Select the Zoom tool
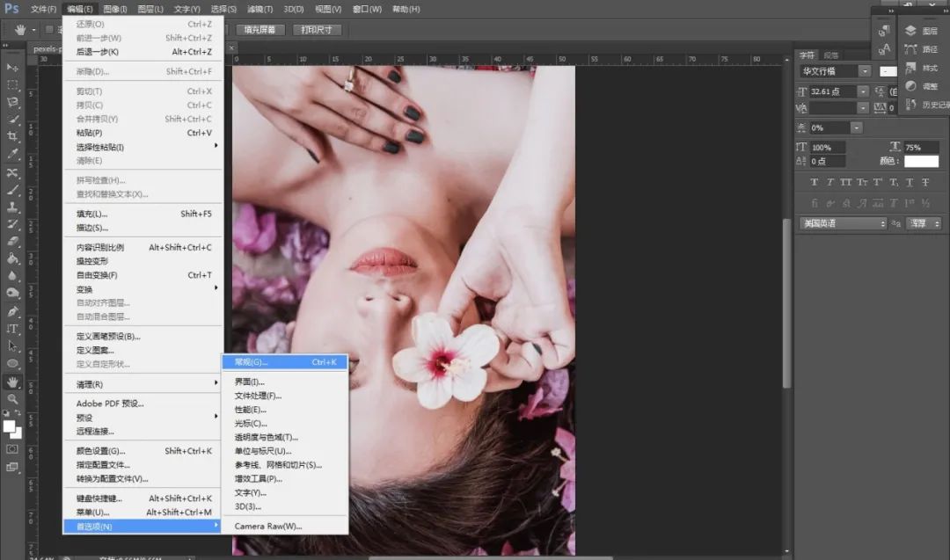Image resolution: width=950 pixels, height=560 pixels. pos(12,399)
